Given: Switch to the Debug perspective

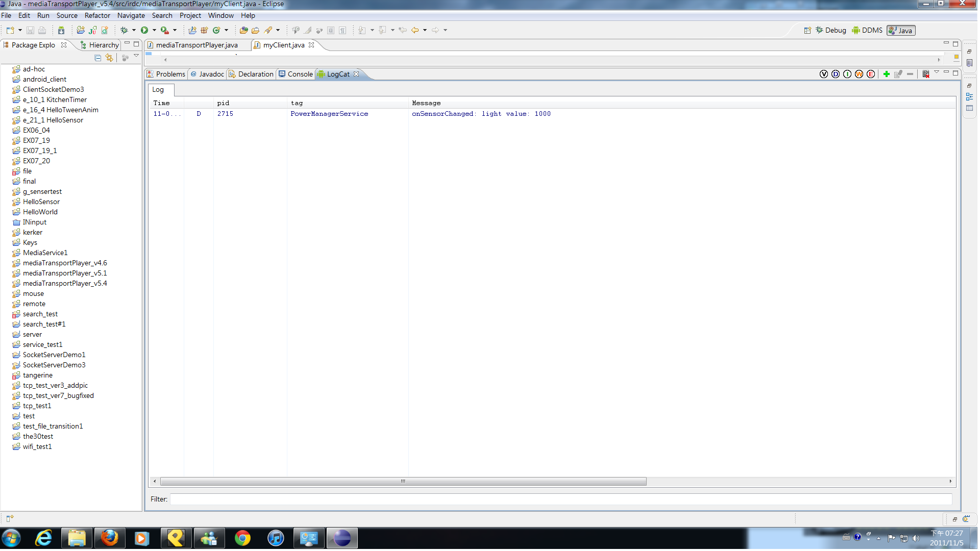Looking at the screenshot, I should (x=830, y=31).
